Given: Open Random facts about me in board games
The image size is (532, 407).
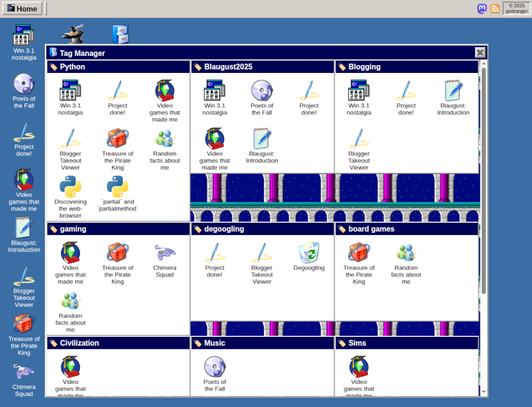Looking at the screenshot, I should (406, 263).
